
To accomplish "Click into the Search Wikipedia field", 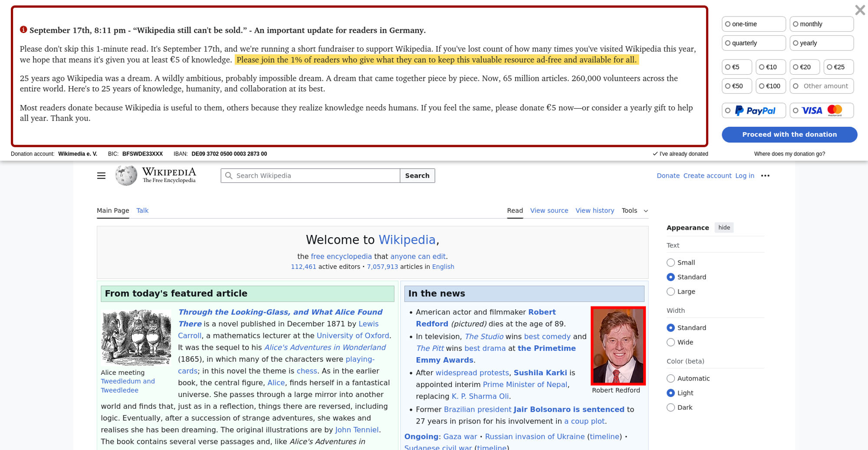I will pos(310,175).
